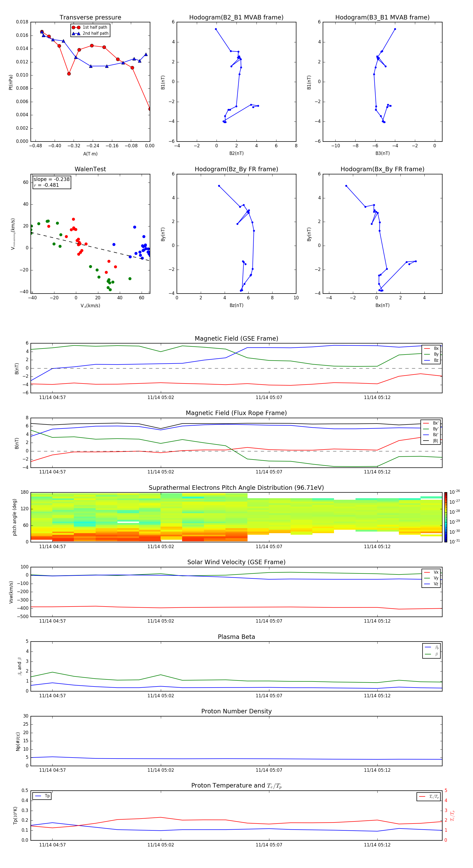The image size is (473, 868).
Task: Select the βp entry in Plasma Beta legend
Action: (432, 647)
